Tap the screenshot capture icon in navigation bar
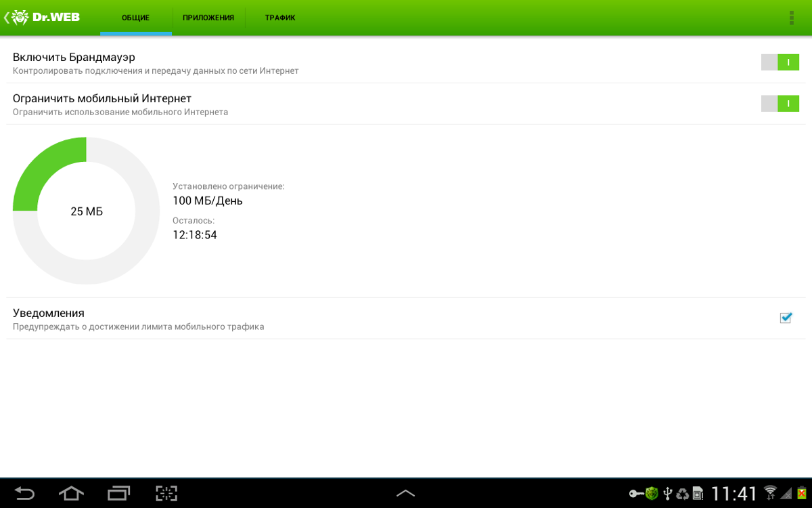Viewport: 812px width, 508px height. coord(166,493)
